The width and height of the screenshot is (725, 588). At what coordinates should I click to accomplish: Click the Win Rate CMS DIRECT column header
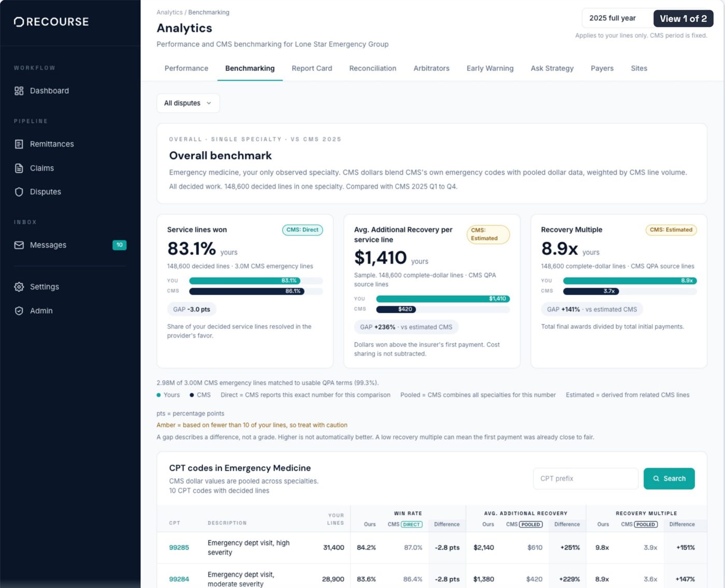[x=405, y=524]
